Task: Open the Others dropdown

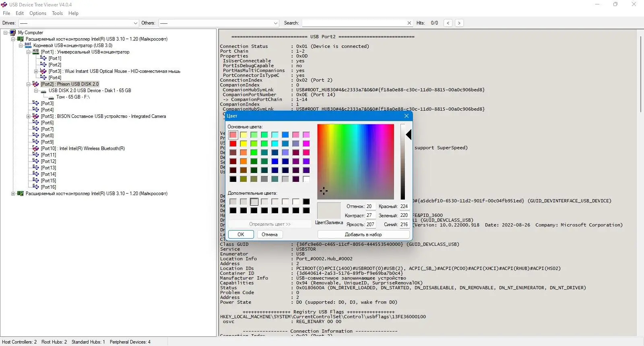Action: coord(219,23)
